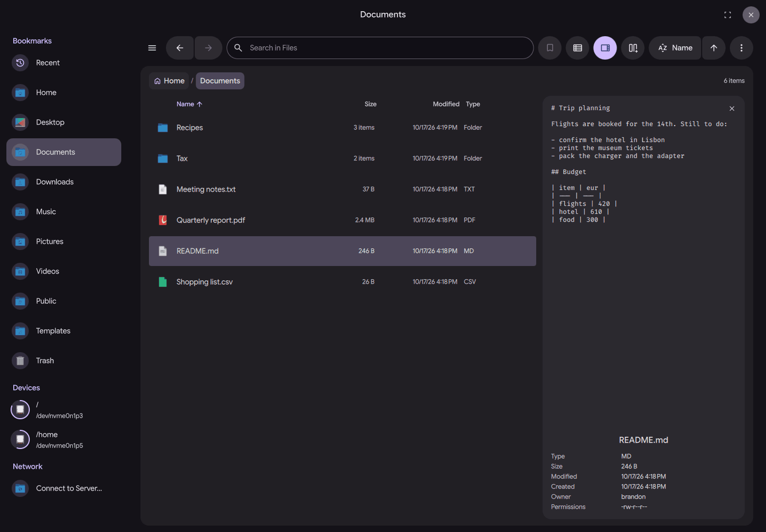Viewport: 766px width, 532px height.
Task: Click Connect to Server...
Action: pyautogui.click(x=64, y=488)
